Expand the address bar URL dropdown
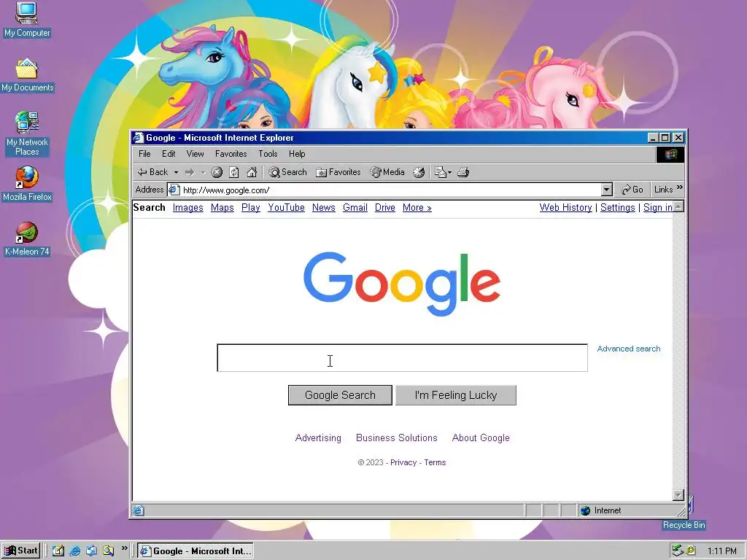Image resolution: width=747 pixels, height=560 pixels. pyautogui.click(x=606, y=190)
